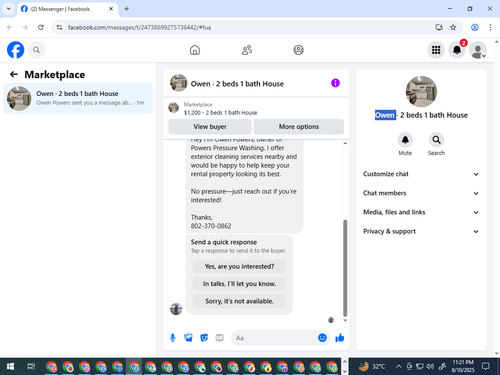
Task: Go to the Home feed icon
Action: click(195, 50)
